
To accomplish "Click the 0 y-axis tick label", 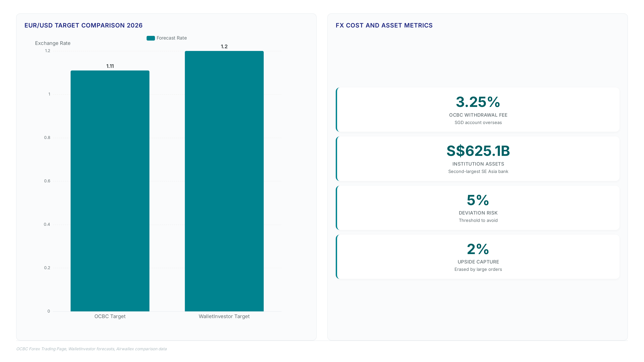I will [x=49, y=311].
